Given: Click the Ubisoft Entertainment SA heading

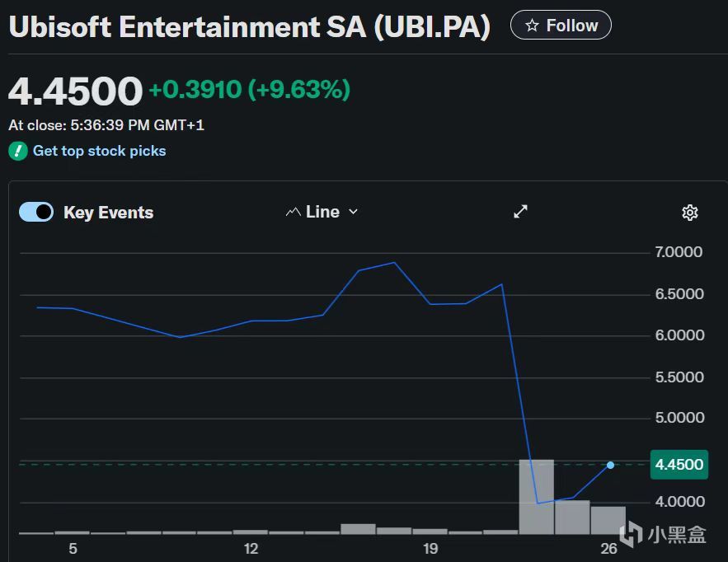Looking at the screenshot, I should click(x=249, y=27).
